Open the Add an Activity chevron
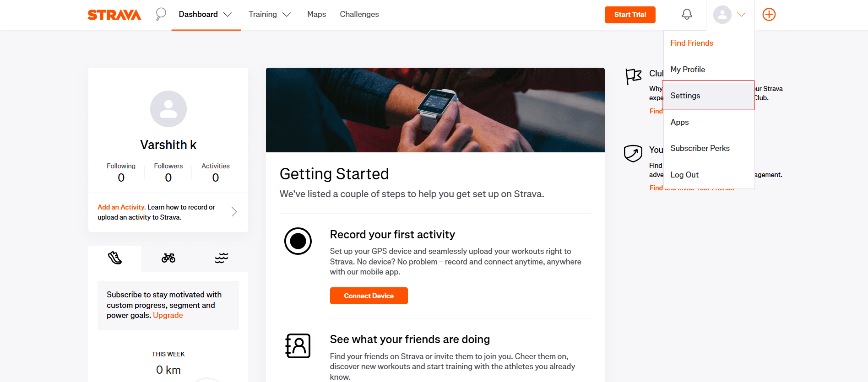 (234, 212)
